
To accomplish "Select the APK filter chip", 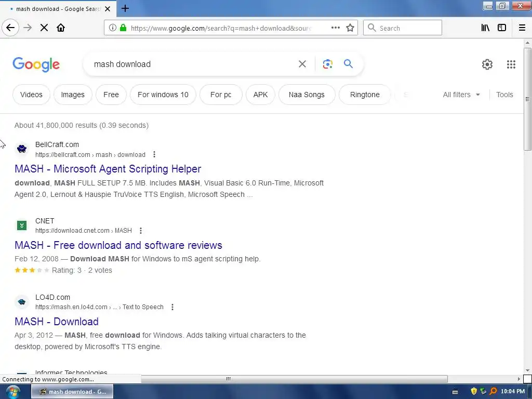I will [x=261, y=95].
